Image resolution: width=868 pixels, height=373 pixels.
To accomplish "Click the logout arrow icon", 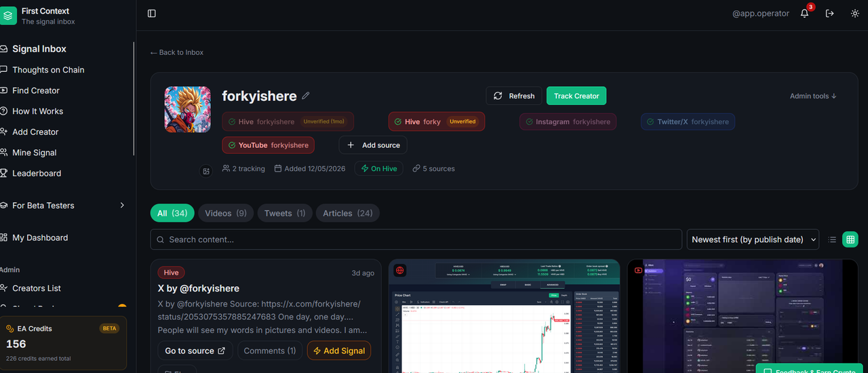I will [x=829, y=14].
